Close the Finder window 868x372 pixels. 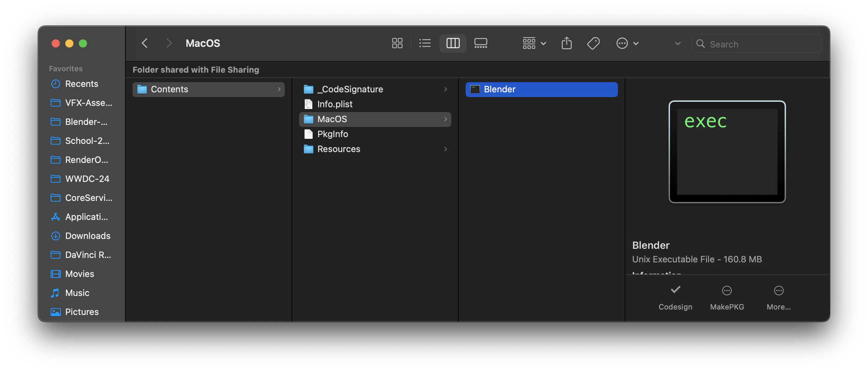tap(56, 43)
